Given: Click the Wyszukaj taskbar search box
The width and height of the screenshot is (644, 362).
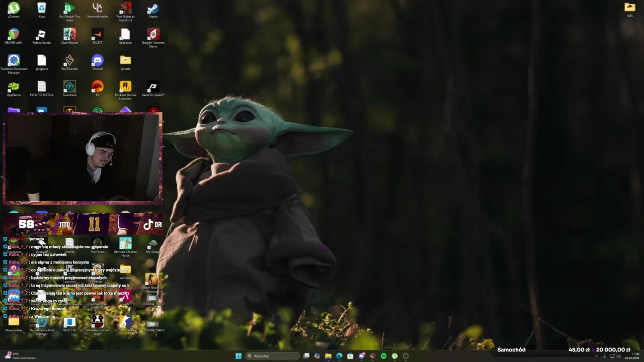Looking at the screenshot, I should click(272, 356).
